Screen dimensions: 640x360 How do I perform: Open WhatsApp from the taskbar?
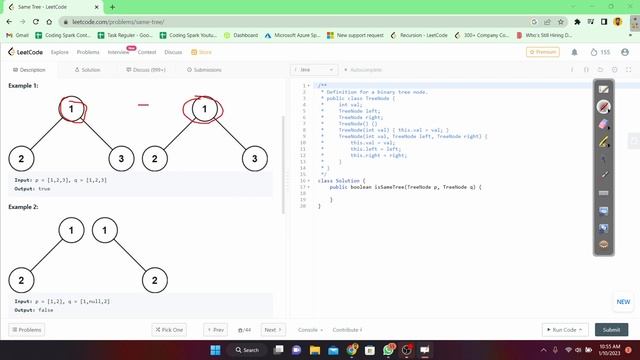click(388, 350)
